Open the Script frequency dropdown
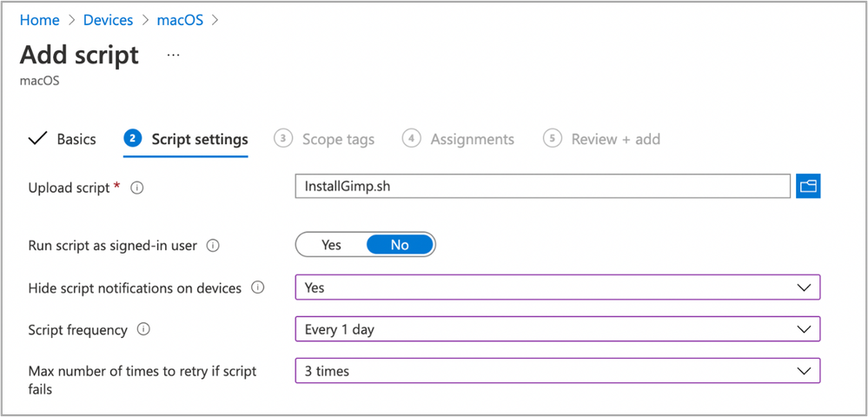868x417 pixels. pos(557,329)
